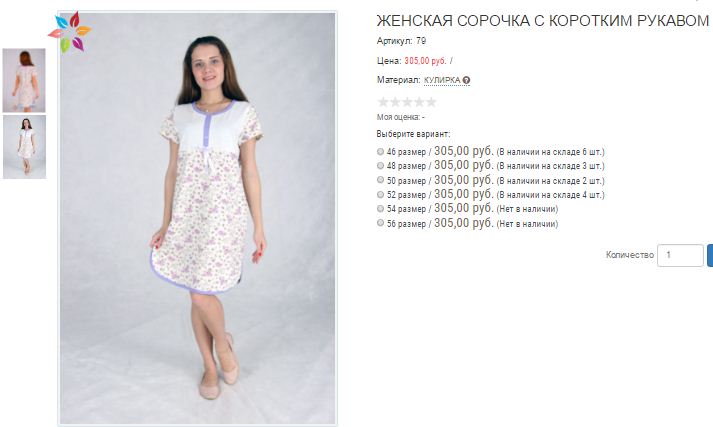Rate the product with the first star
713x427 pixels.
point(383,102)
